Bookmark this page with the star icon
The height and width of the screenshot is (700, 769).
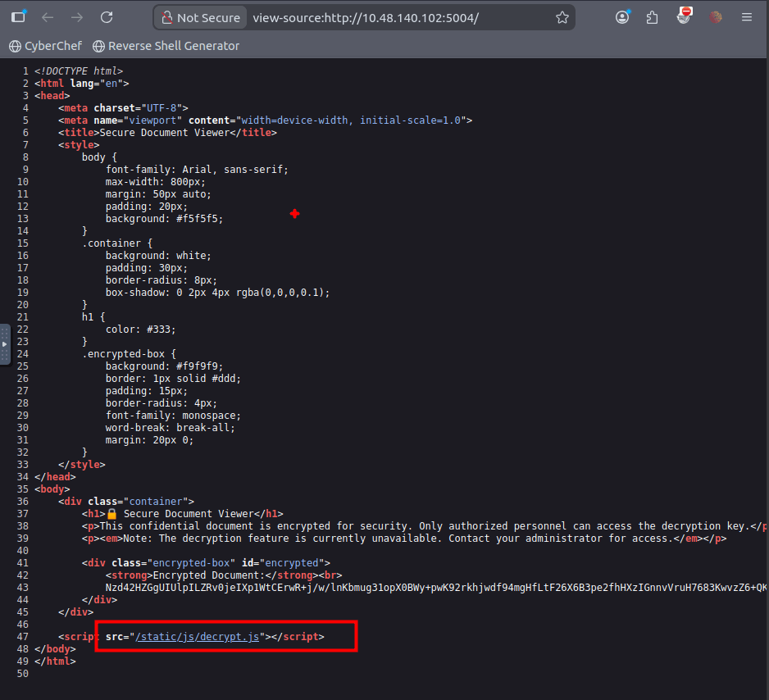point(562,17)
